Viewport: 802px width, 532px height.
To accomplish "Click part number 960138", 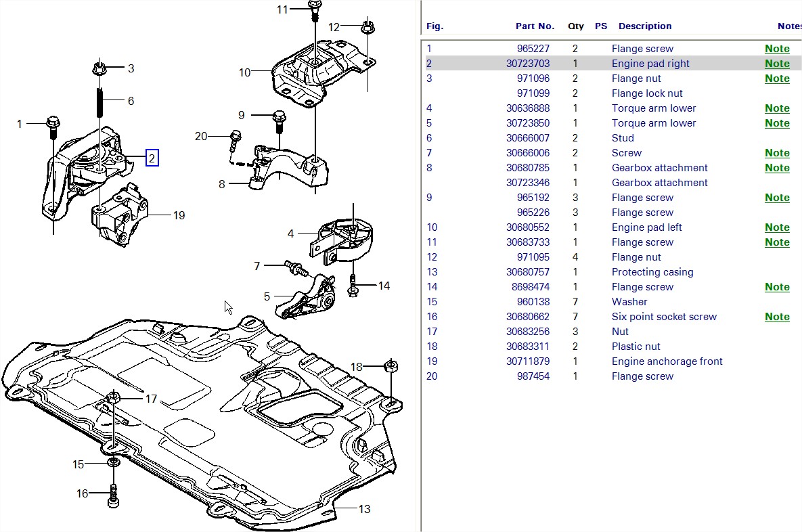I will click(x=533, y=301).
